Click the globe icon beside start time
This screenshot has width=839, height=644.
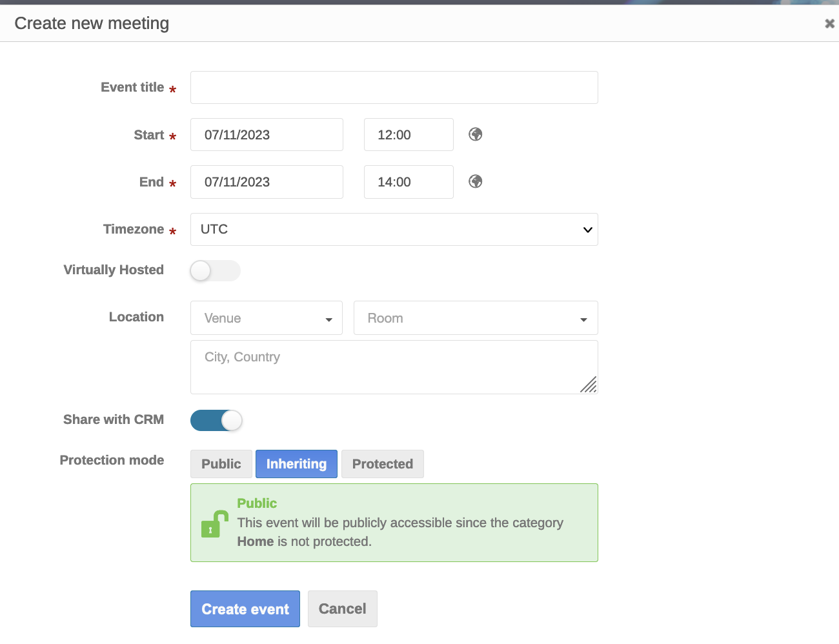click(x=476, y=134)
